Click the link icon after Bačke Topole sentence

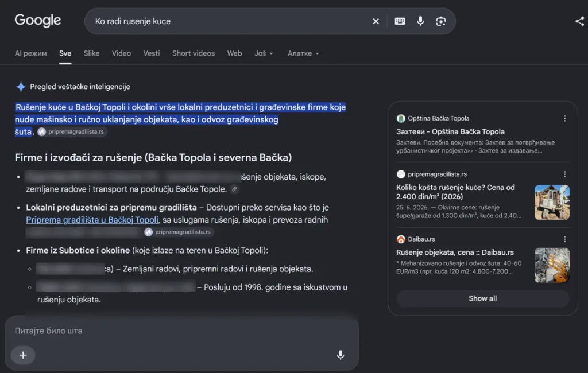(234, 189)
